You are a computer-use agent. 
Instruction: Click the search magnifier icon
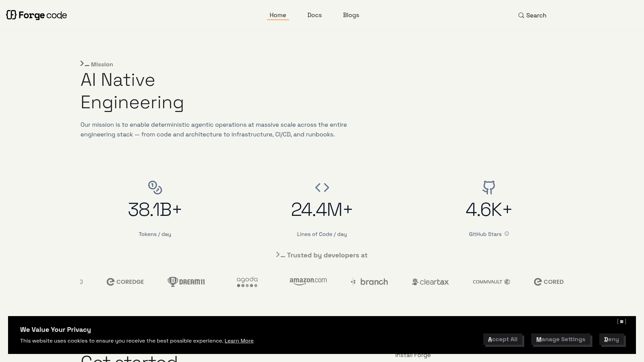[x=521, y=15]
